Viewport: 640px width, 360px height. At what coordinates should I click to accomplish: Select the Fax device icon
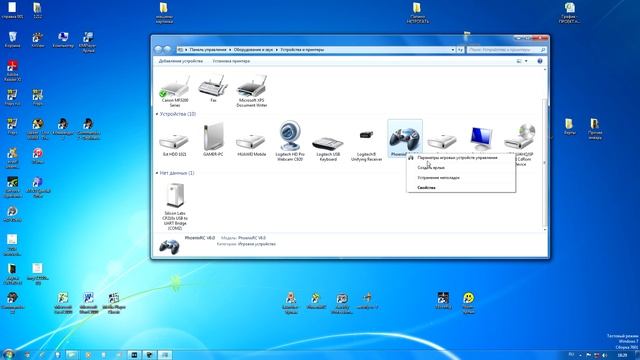pos(213,88)
